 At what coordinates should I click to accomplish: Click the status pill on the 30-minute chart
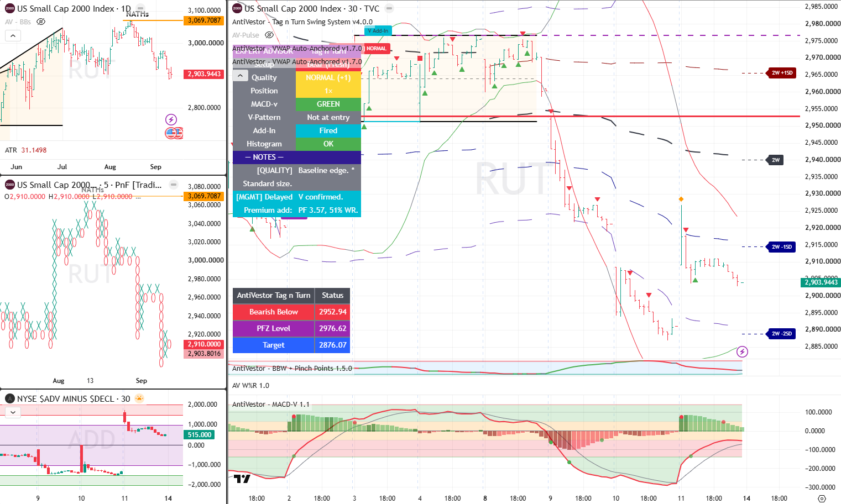pos(389,8)
